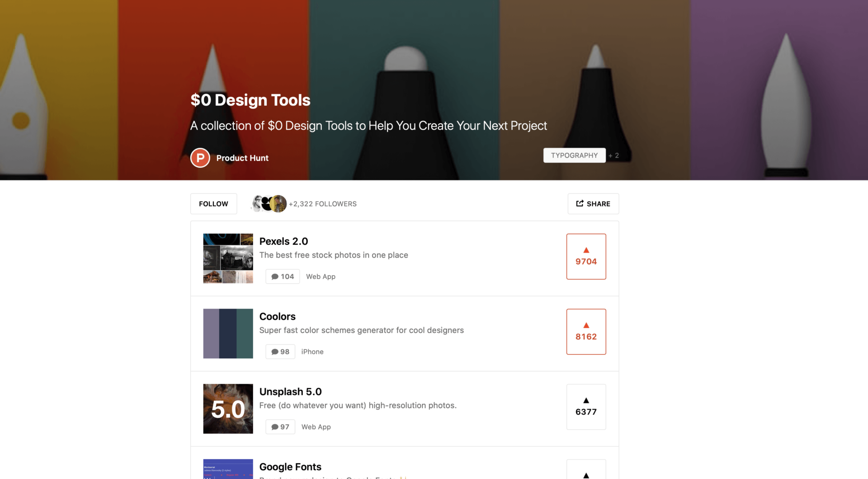Open the Share menu via its icon
868x479 pixels.
click(x=580, y=203)
